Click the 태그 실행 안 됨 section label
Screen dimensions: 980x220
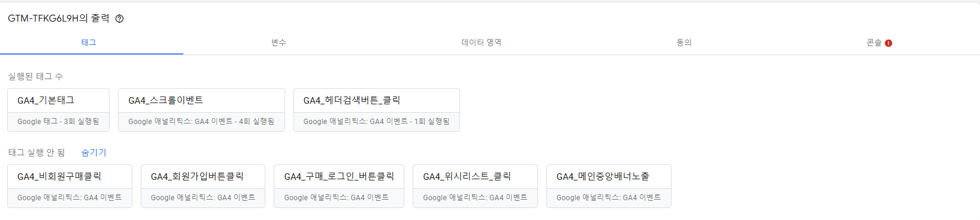tap(37, 152)
